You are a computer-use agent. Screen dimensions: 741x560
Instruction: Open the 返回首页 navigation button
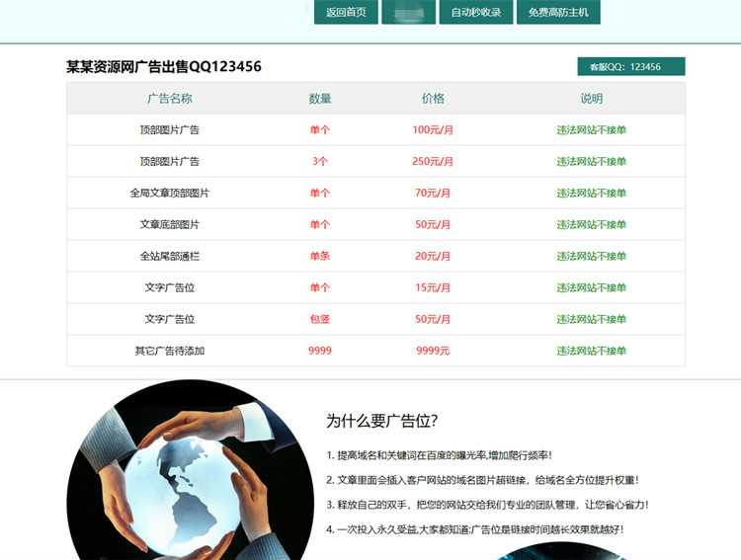click(x=346, y=12)
